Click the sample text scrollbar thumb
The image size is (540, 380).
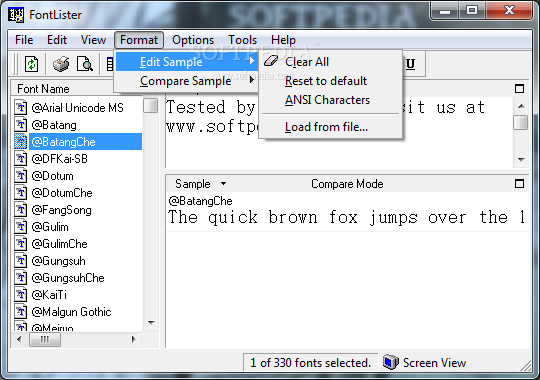pyautogui.click(x=520, y=122)
